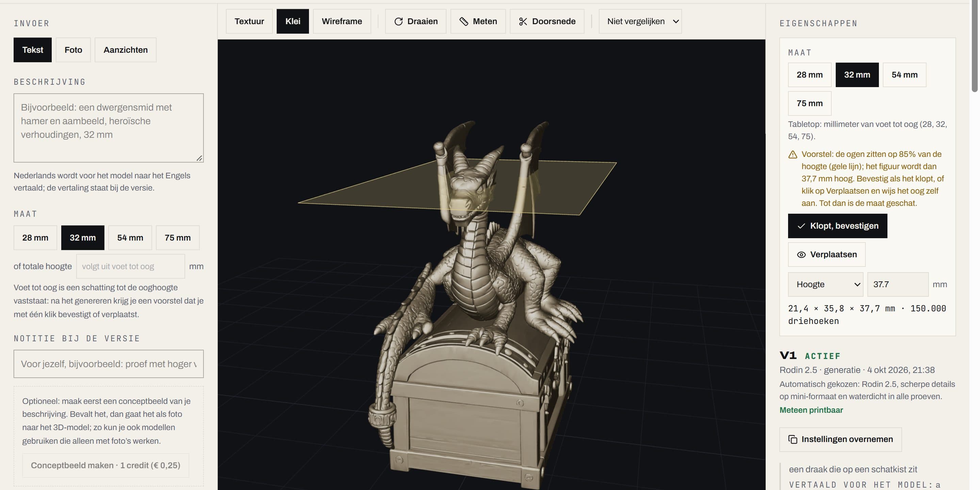Image resolution: width=980 pixels, height=490 pixels.
Task: Click the copy icon on Instellingen overnemen
Action: coord(793,439)
